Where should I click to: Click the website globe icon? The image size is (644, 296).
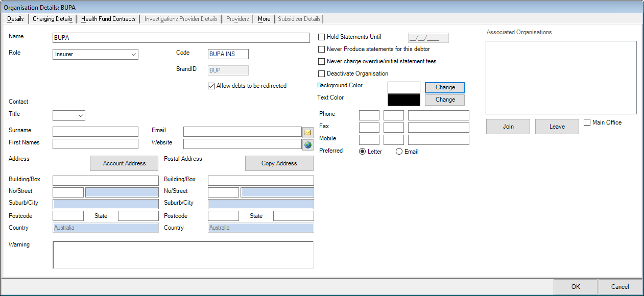pyautogui.click(x=308, y=144)
